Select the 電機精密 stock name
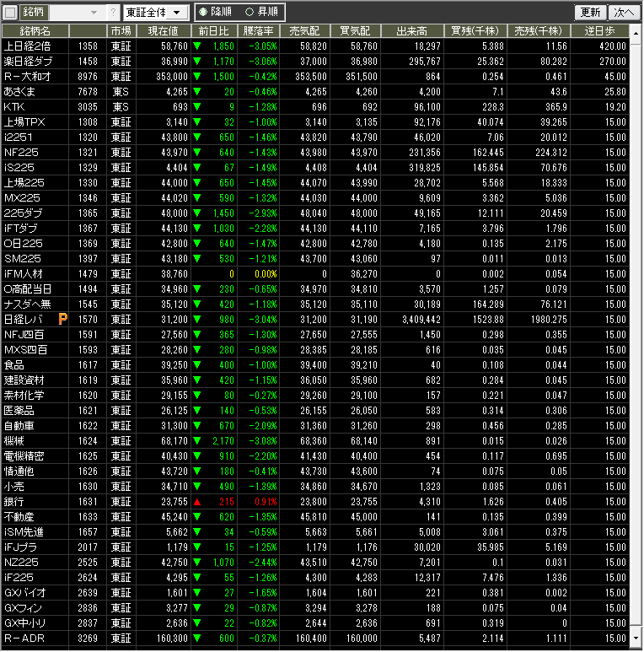This screenshot has width=644, height=652. click(24, 456)
